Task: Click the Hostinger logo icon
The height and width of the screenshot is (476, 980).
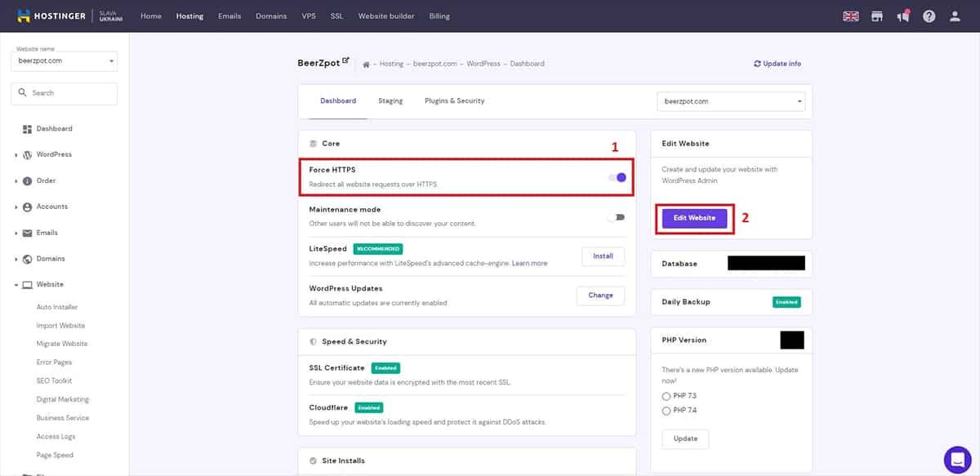Action: click(24, 16)
